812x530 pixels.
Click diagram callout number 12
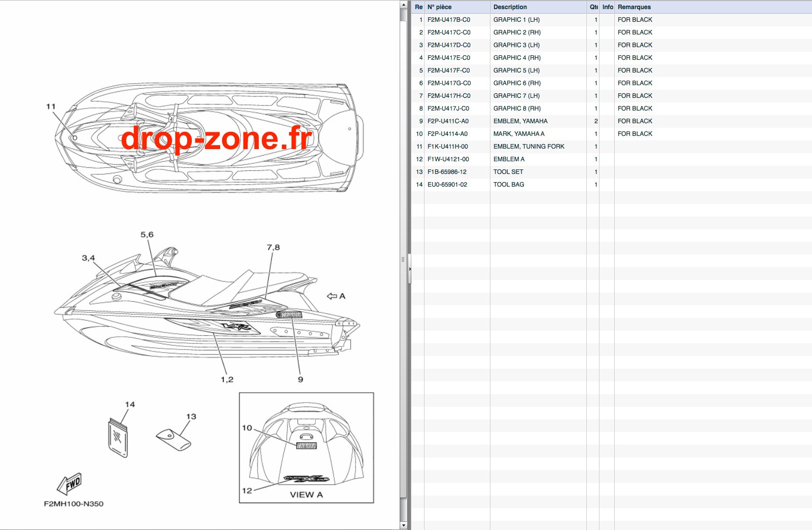247,490
